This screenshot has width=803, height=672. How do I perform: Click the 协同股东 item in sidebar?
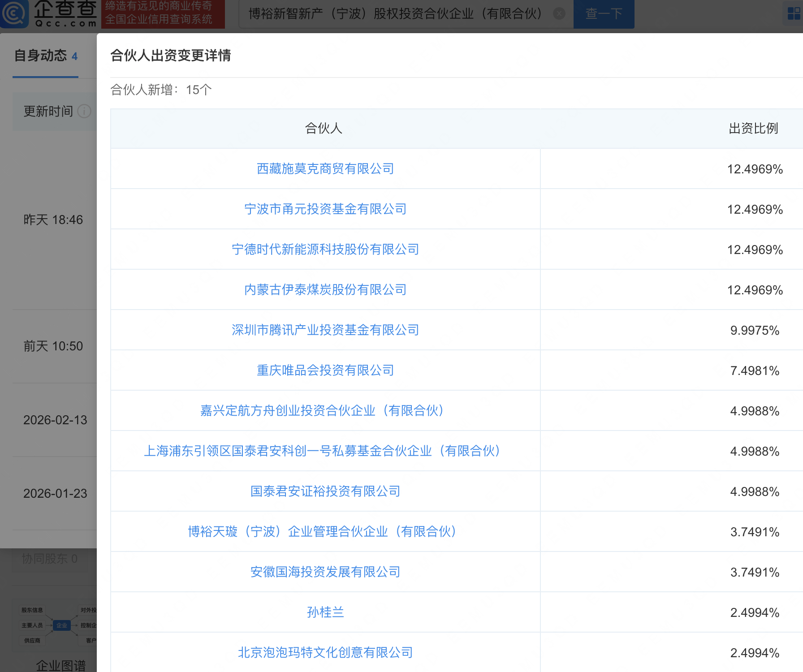point(49,559)
